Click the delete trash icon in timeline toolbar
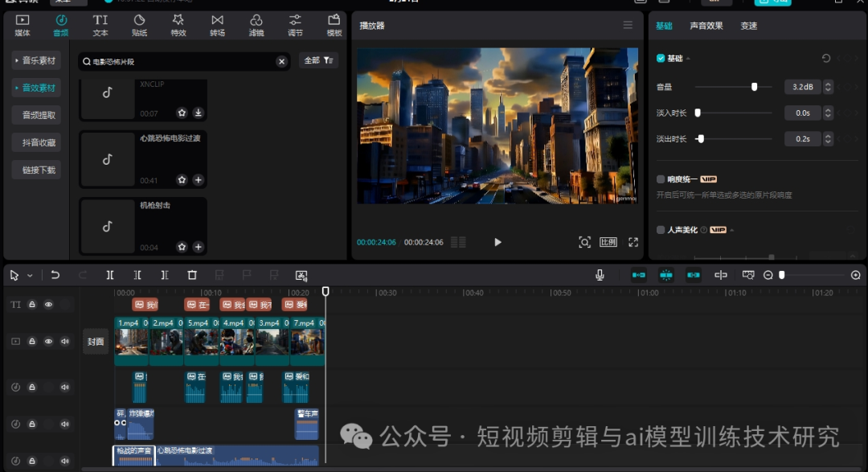Viewport: 868px width, 472px height. pos(192,275)
